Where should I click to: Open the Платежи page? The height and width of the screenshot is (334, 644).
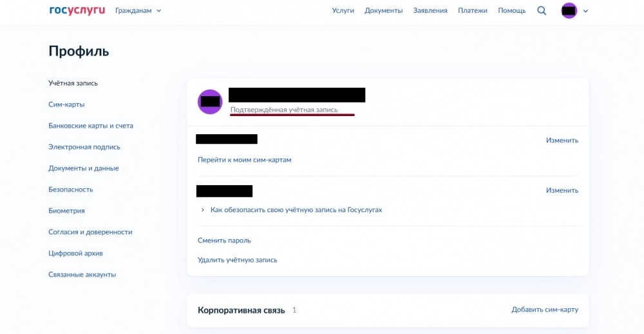(473, 11)
